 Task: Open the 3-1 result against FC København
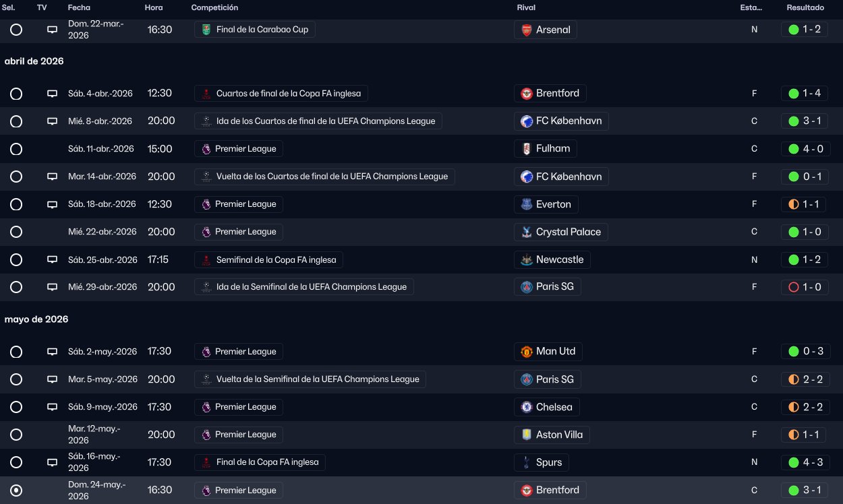(804, 121)
